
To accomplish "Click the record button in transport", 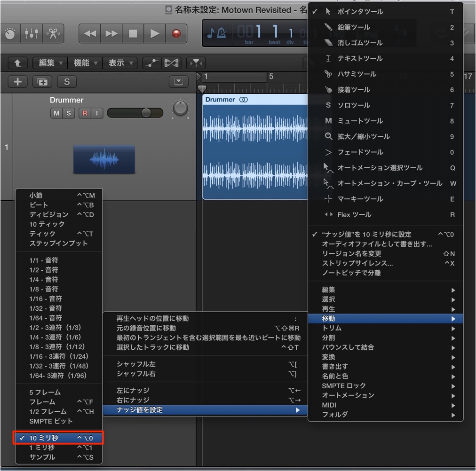I will [x=176, y=33].
